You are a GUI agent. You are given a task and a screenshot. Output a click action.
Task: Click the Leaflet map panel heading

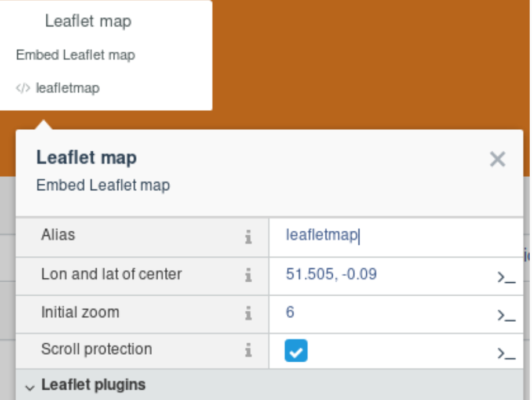tap(86, 158)
